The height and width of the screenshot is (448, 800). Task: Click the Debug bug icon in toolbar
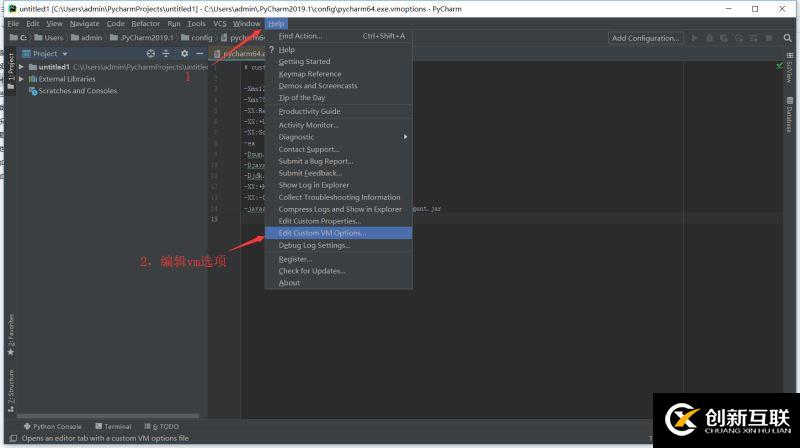pyautogui.click(x=709, y=38)
